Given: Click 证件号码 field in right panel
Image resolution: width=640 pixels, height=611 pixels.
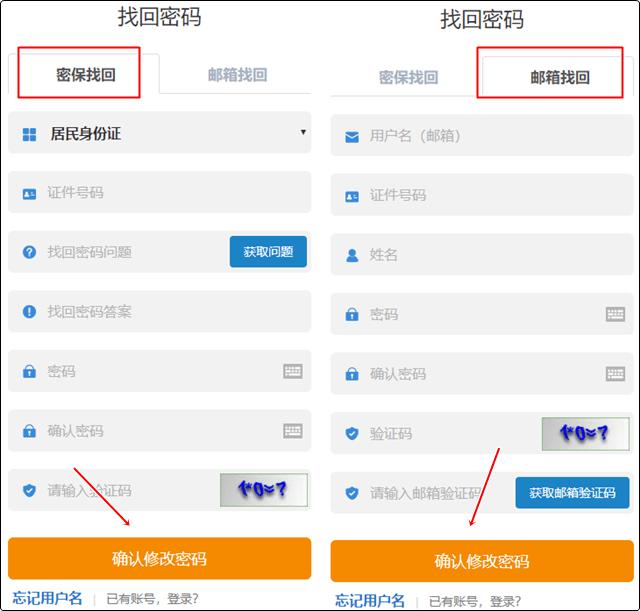Looking at the screenshot, I should point(482,195).
